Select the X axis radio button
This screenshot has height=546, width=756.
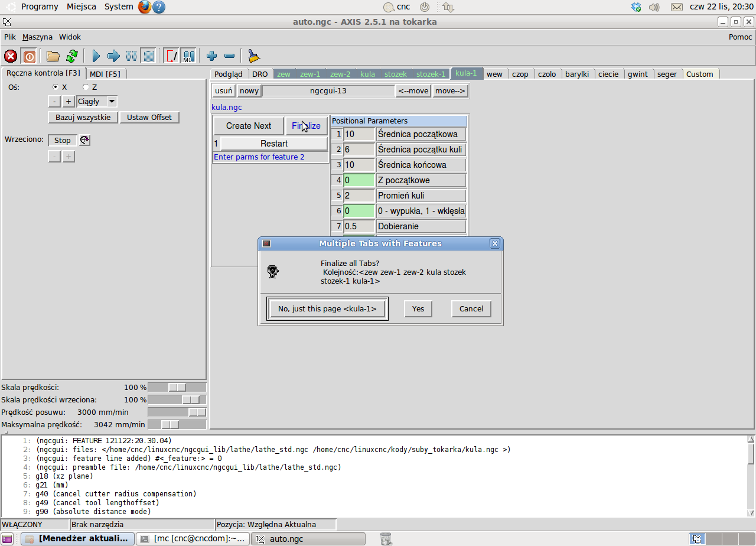(56, 87)
